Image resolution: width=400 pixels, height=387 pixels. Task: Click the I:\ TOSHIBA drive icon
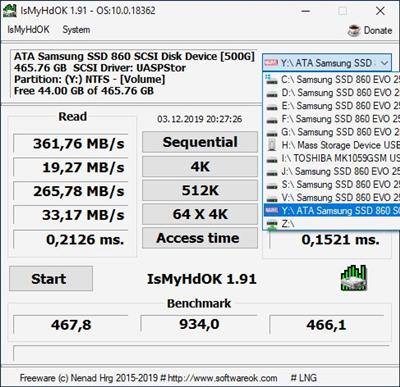[x=272, y=159]
